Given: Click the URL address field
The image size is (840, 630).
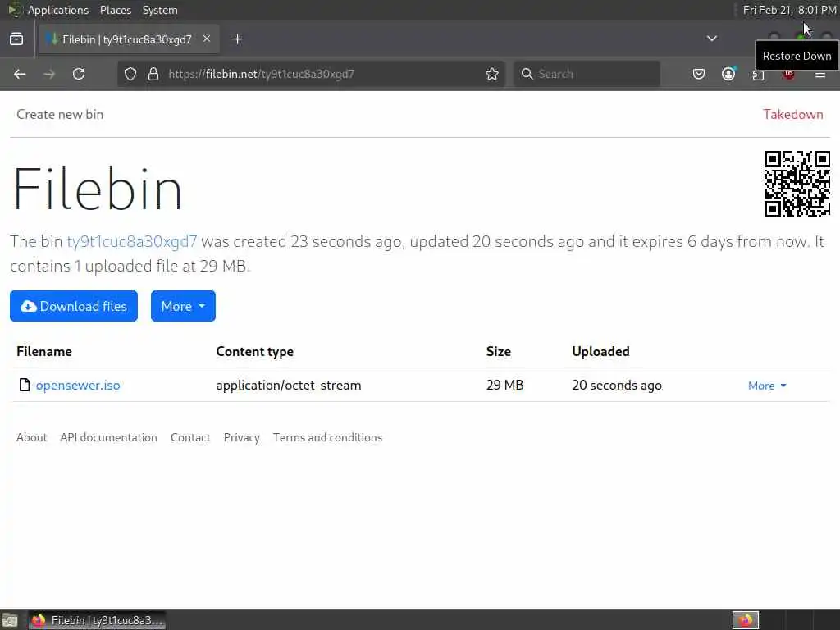Looking at the screenshot, I should [x=311, y=74].
